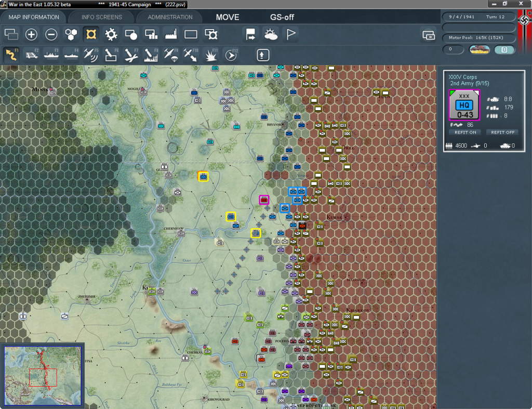Viewport: 532px width, 409px height.
Task: Click the 2nd Army (9/15) link
Action: pyautogui.click(x=470, y=84)
